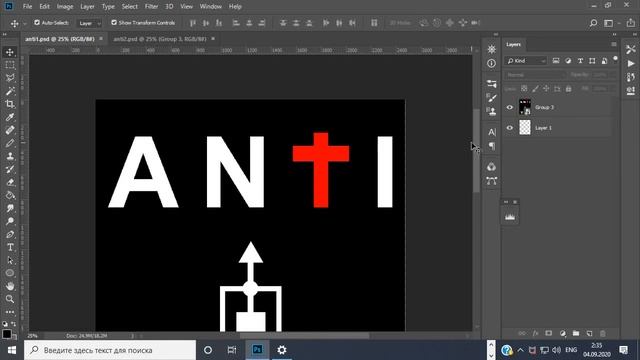Click the Windows search field
This screenshot has height=360, width=640.
110,350
